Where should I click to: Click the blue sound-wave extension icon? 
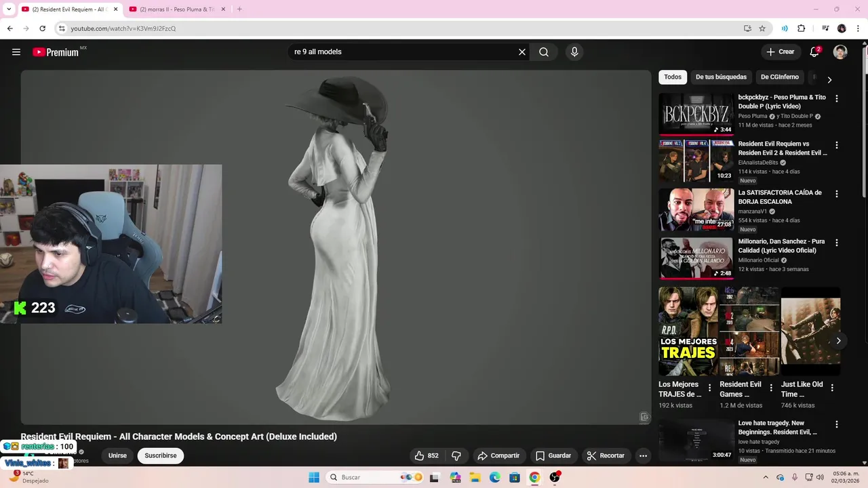point(785,28)
